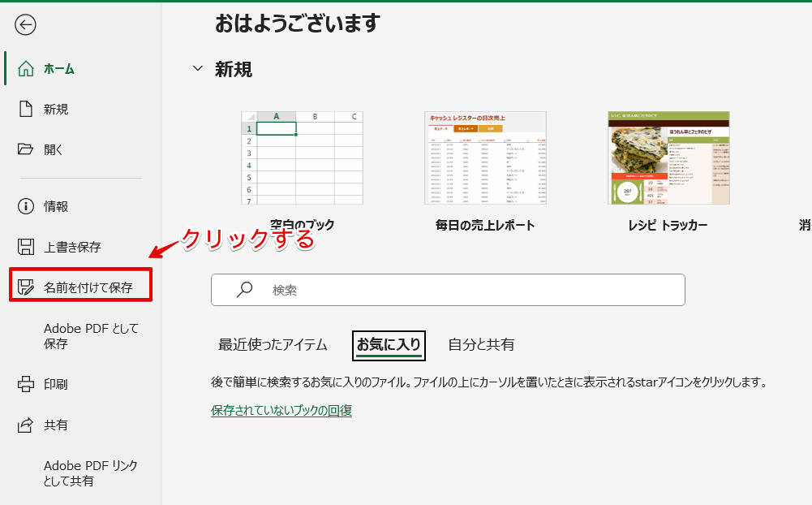Screen dimensions: 812x505
Task: Click the 共有 (Share) icon
Action: (x=27, y=425)
